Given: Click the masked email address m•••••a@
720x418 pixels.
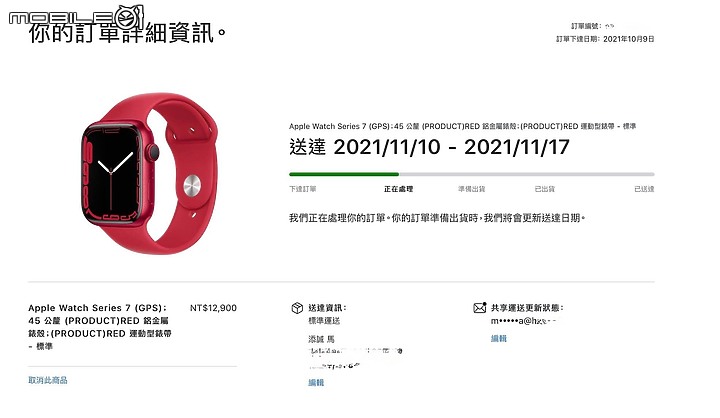Looking at the screenshot, I should [523, 321].
